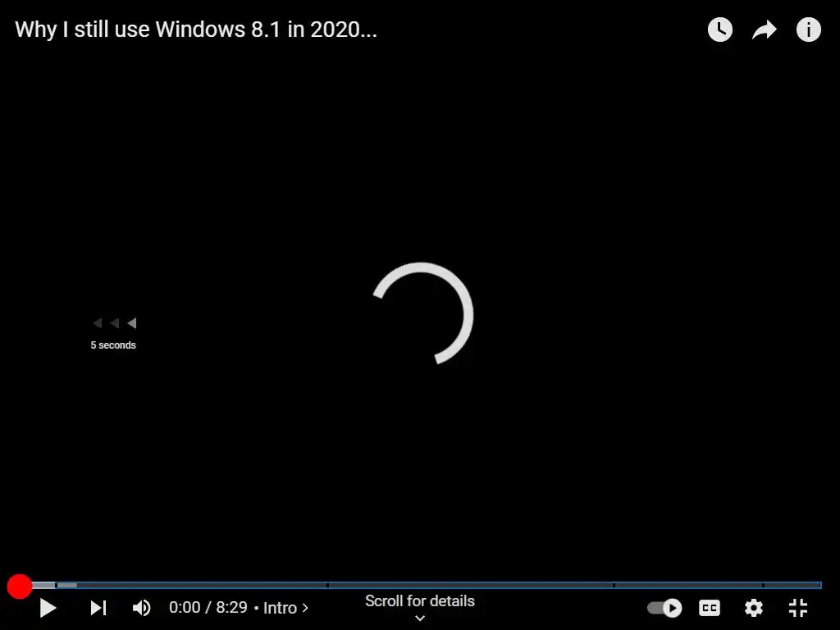Open the Share arrow icon
This screenshot has width=840, height=630.
pos(764,30)
